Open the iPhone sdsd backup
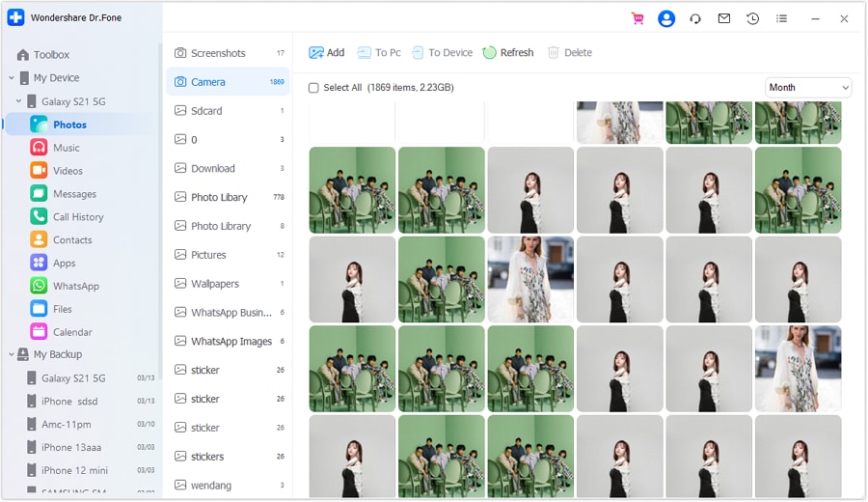 coord(91,402)
